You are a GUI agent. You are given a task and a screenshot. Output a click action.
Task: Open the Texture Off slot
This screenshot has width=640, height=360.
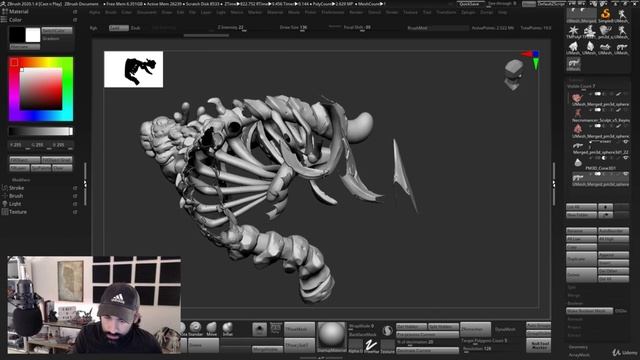pos(387,345)
